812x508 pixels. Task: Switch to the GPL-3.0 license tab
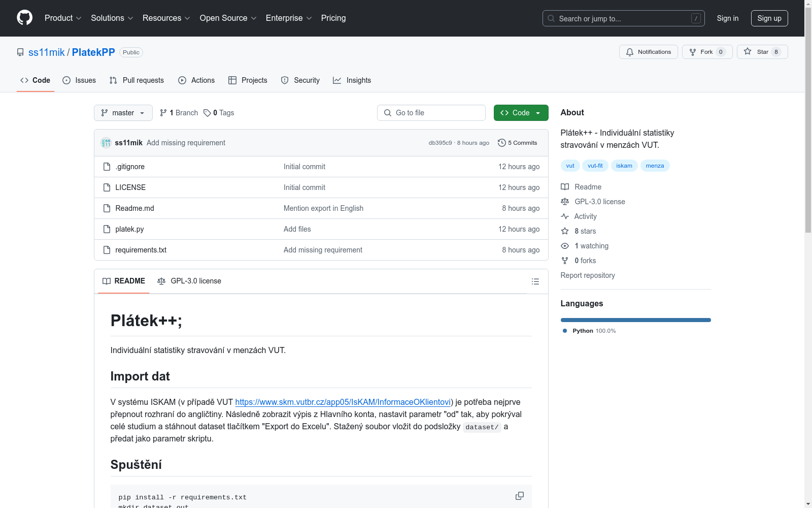pyautogui.click(x=189, y=281)
